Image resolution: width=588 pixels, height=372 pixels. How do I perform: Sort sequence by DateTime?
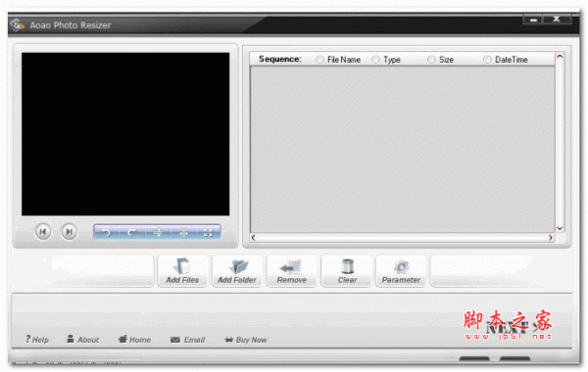[487, 60]
